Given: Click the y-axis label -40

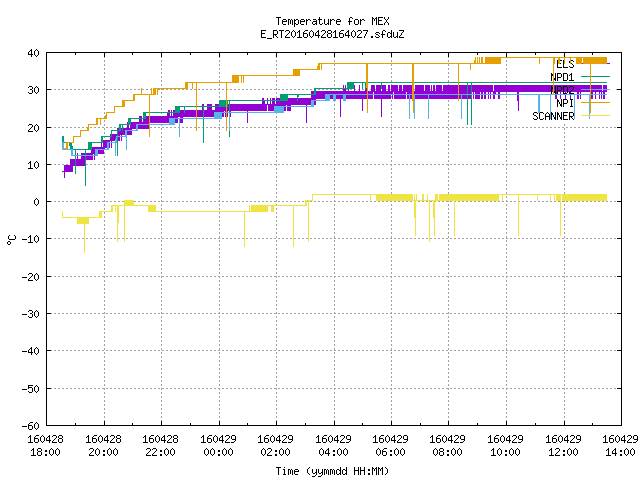Looking at the screenshot, I should tap(31, 351).
